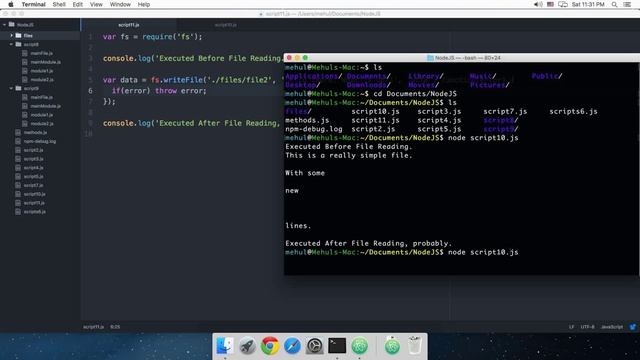Open the Help menu

(144, 4)
